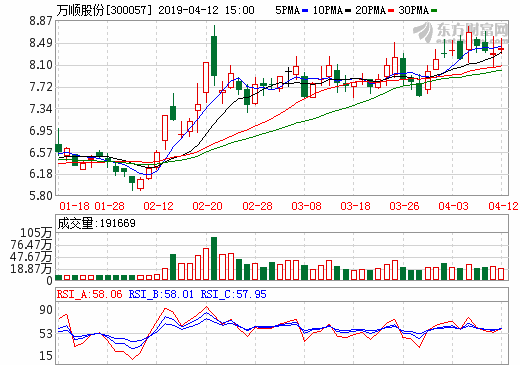Click the 18.87万 volume axis label

[x=31, y=269]
